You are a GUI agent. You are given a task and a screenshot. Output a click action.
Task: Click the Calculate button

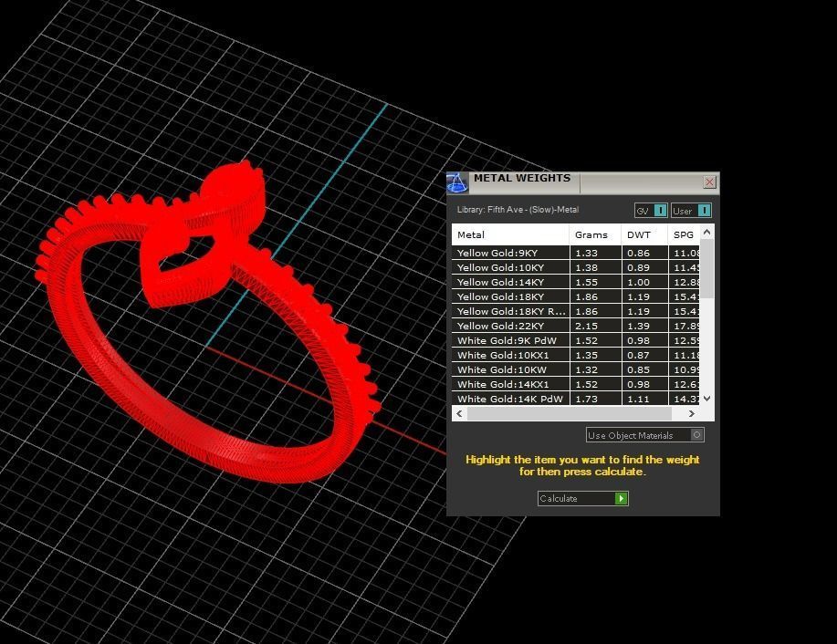[583, 498]
